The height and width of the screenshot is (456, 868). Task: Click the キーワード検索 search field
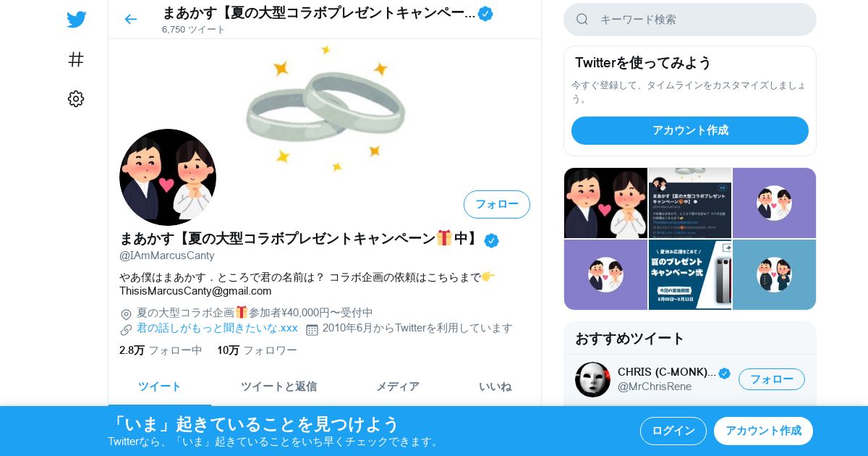pyautogui.click(x=690, y=20)
